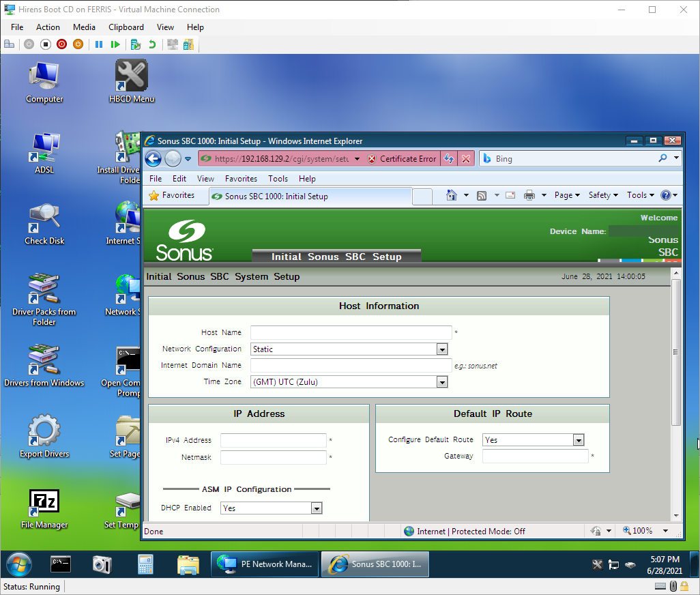
Task: Click the Computer desktop icon
Action: tap(44, 83)
